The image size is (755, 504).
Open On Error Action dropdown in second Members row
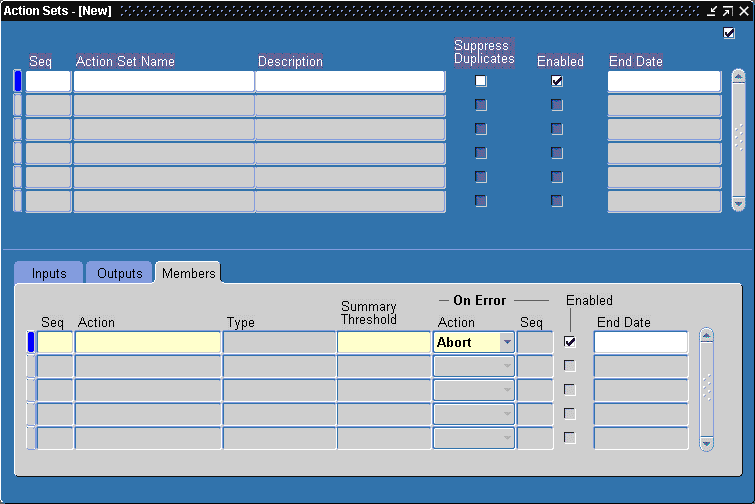coord(507,366)
